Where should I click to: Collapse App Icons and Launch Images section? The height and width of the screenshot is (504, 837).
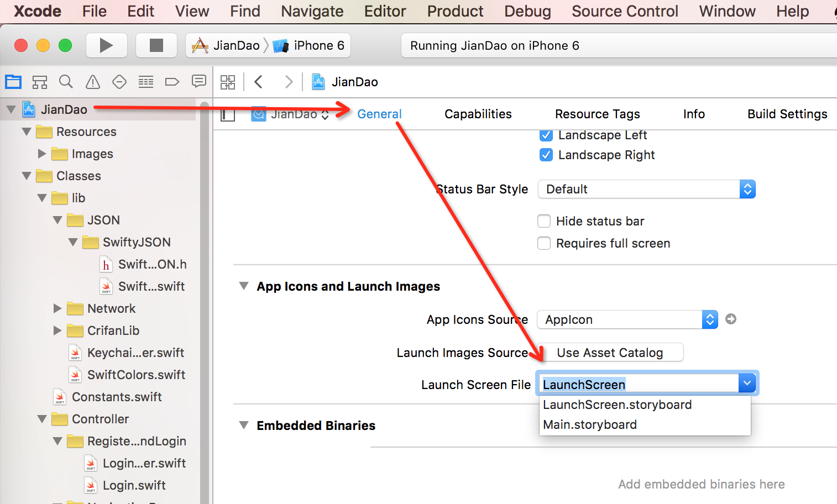click(x=244, y=286)
